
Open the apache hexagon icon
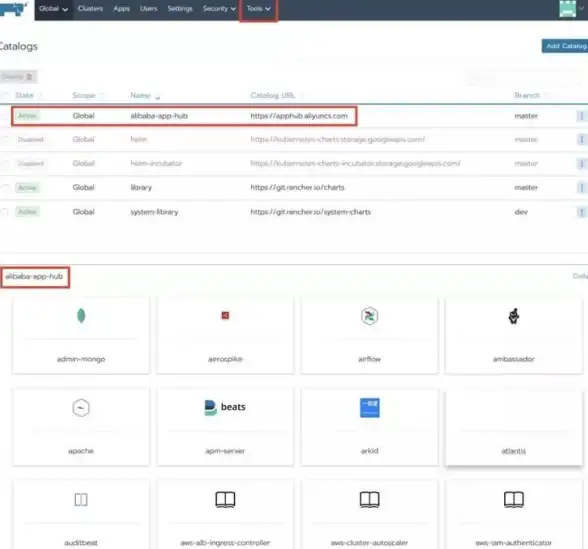pos(81,408)
